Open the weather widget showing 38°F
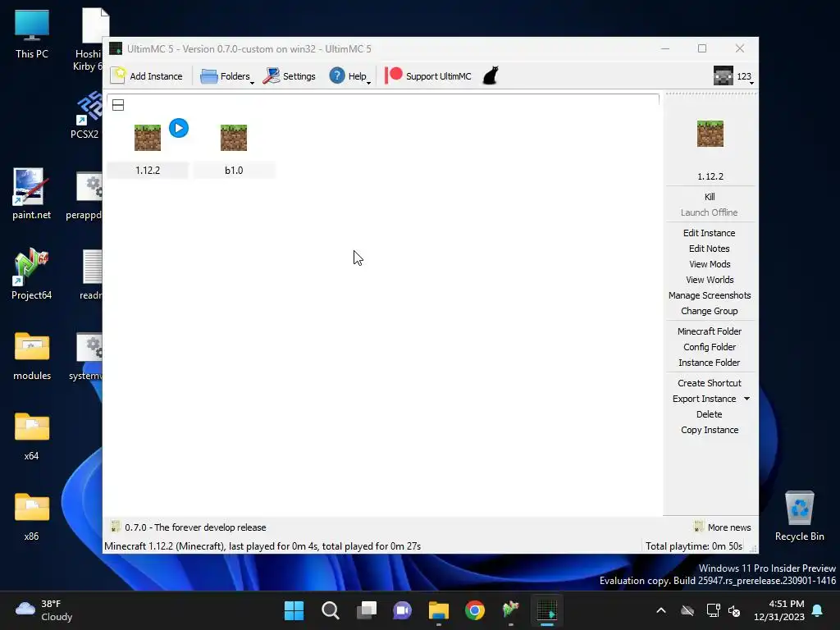Image resolution: width=840 pixels, height=630 pixels. (44, 610)
